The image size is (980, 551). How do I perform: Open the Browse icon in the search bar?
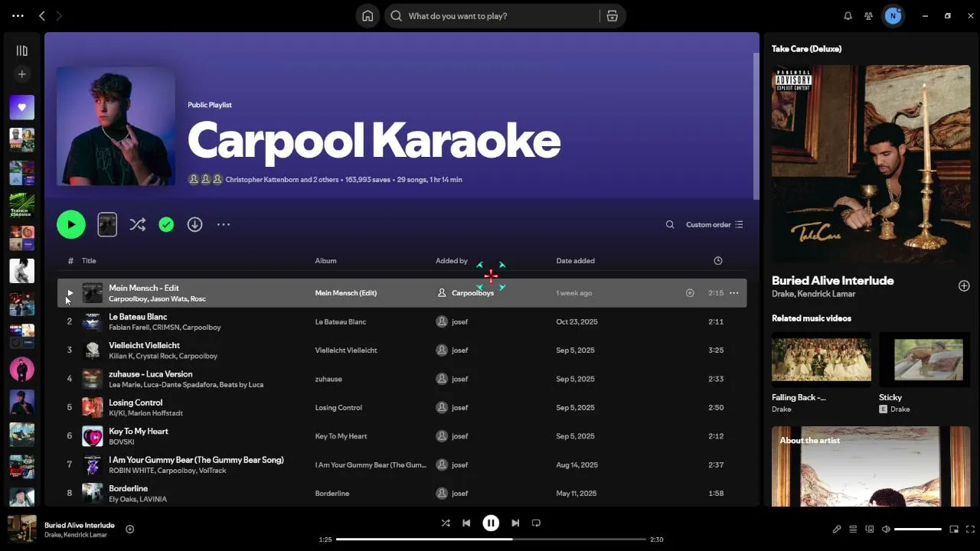612,15
